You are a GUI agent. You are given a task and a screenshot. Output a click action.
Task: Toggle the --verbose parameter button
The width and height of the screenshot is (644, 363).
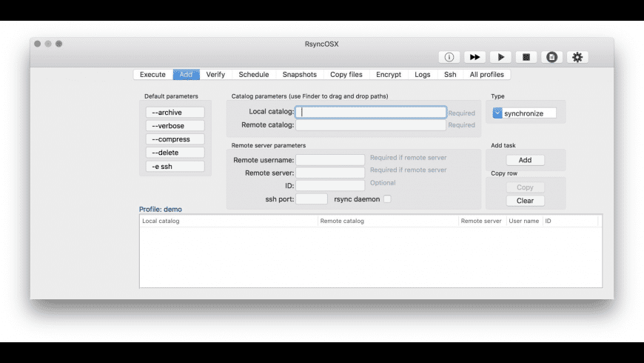click(175, 126)
